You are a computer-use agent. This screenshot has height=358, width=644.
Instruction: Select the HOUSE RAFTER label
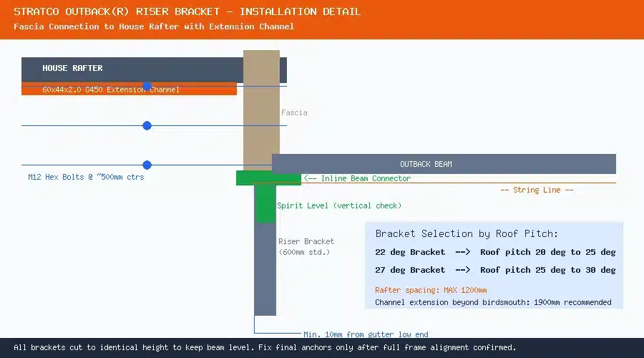pyautogui.click(x=72, y=68)
